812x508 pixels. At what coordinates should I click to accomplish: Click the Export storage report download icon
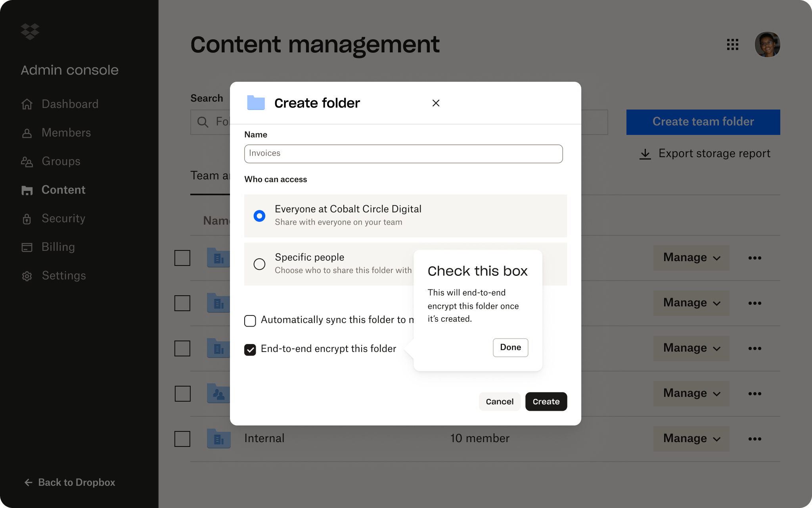(645, 154)
